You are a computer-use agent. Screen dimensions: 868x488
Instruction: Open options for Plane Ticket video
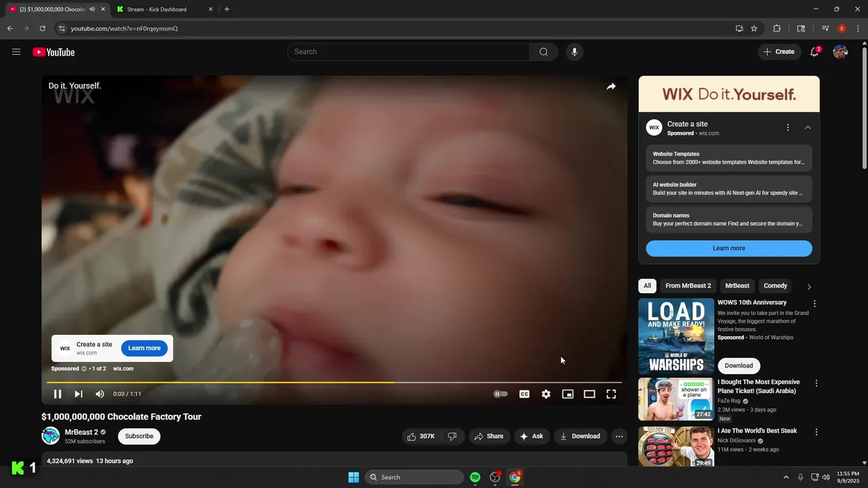pyautogui.click(x=816, y=383)
